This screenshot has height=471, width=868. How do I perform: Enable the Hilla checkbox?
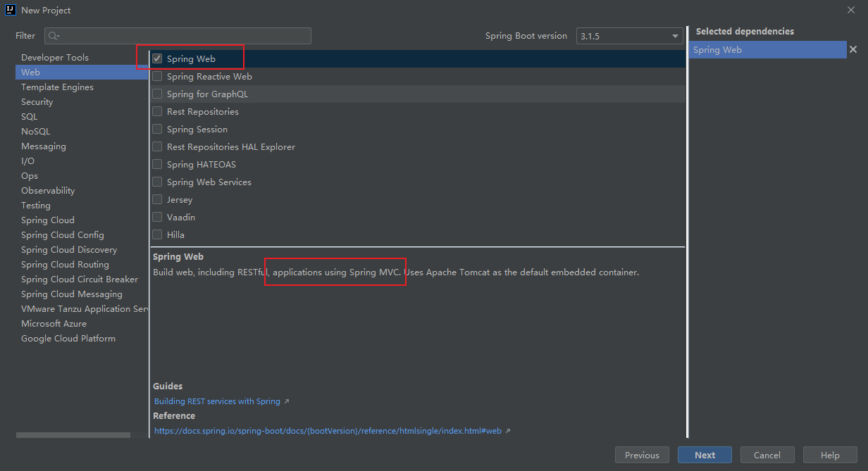point(157,235)
